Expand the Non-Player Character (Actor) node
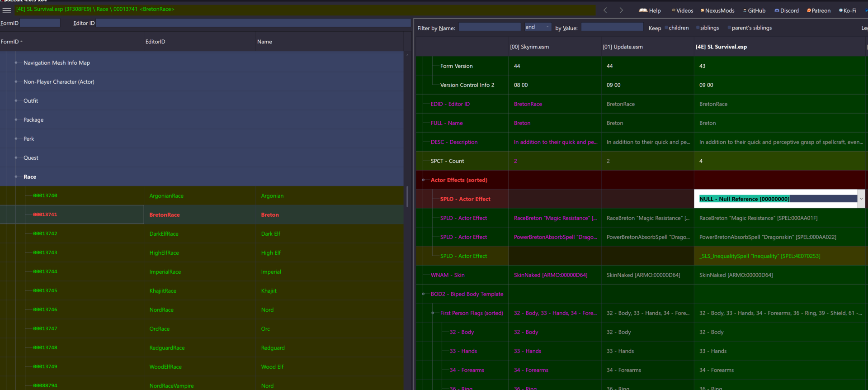The height and width of the screenshot is (390, 868). 16,82
